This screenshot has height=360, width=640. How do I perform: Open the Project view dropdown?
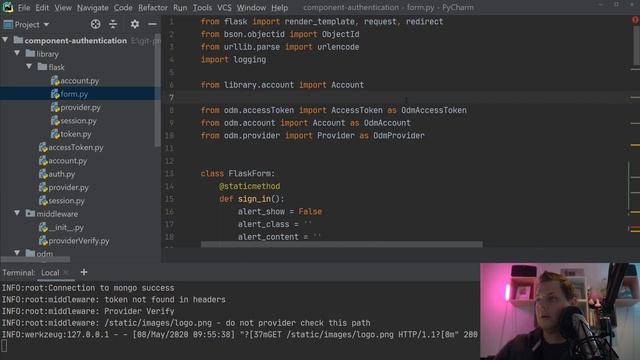click(27, 24)
